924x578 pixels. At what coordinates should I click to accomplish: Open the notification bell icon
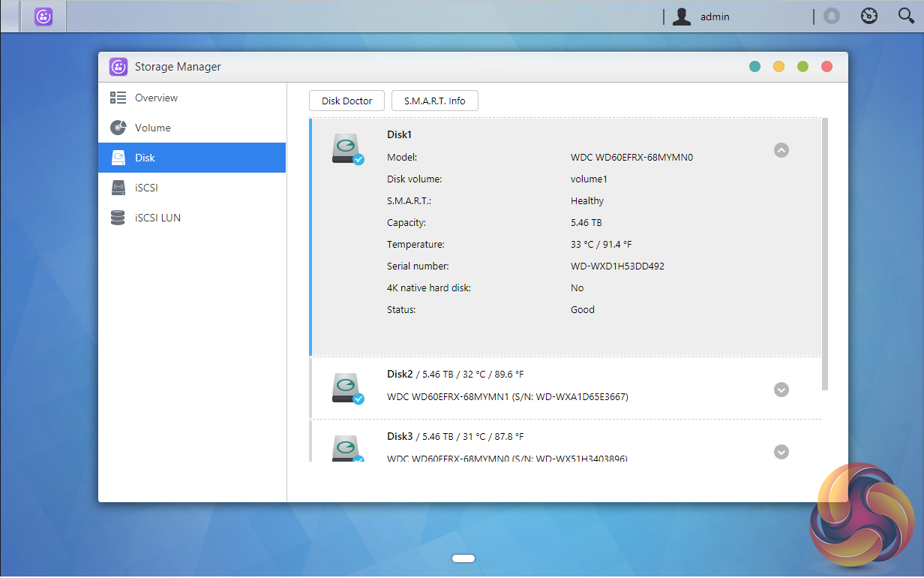point(831,17)
